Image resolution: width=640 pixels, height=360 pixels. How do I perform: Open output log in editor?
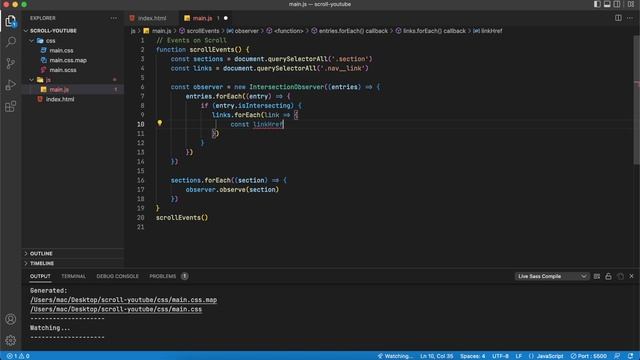click(x=620, y=276)
